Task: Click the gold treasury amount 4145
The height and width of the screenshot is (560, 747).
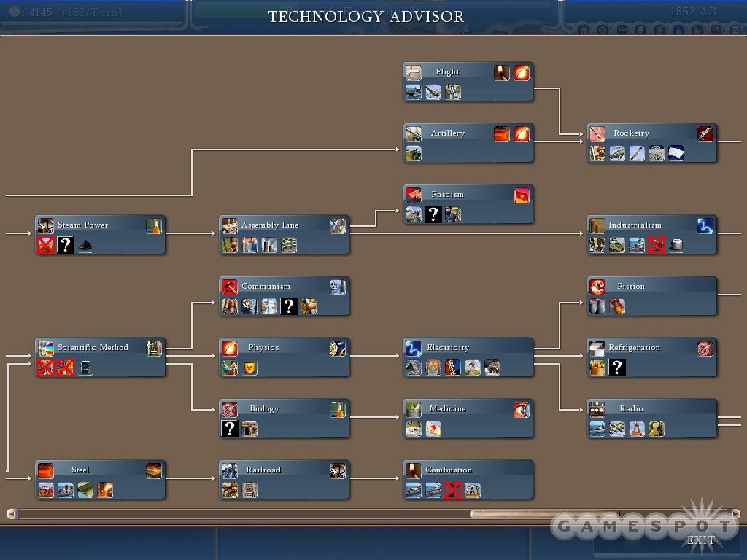Action: (41, 12)
